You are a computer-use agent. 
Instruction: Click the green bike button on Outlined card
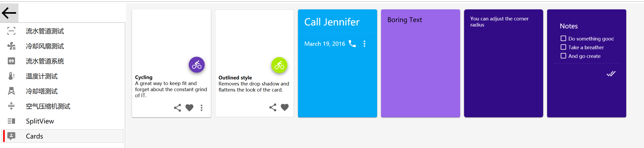(279, 65)
